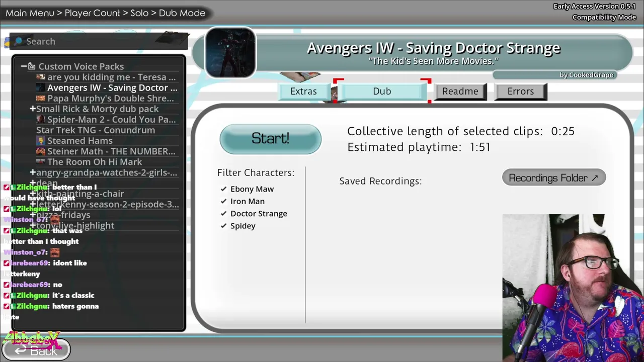Image resolution: width=644 pixels, height=362 pixels.
Task: Click 'Collective length of selected clips: 0:25' text
Action: 461,131
